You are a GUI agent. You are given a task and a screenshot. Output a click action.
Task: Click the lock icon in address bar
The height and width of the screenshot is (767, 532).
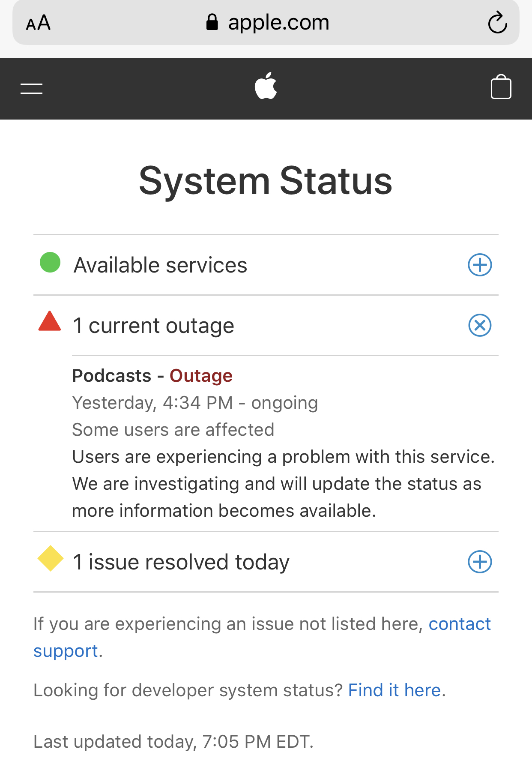pyautogui.click(x=212, y=22)
